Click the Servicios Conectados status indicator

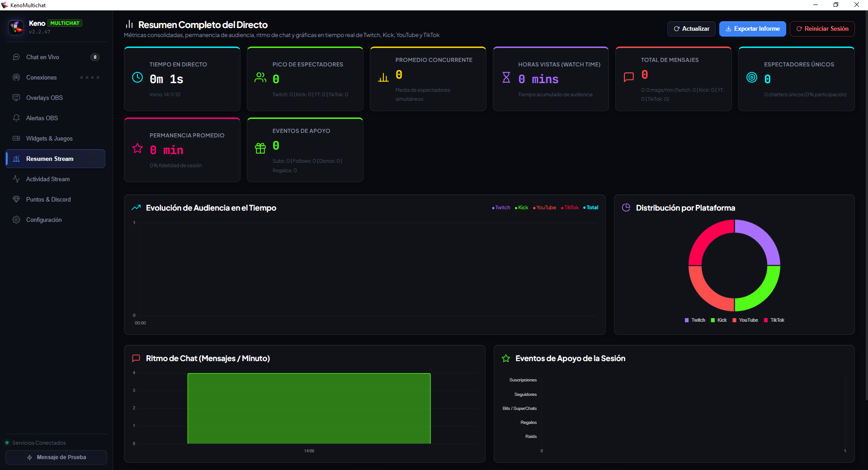tap(7, 442)
